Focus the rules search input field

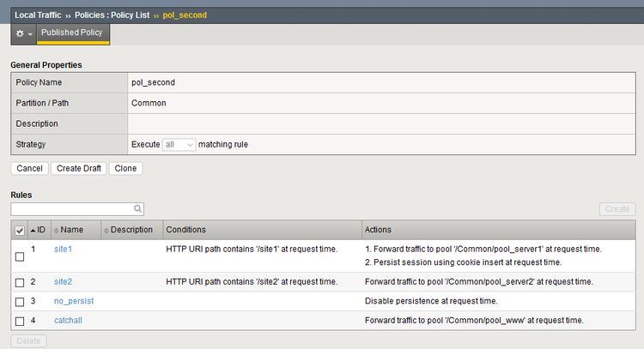point(72,208)
